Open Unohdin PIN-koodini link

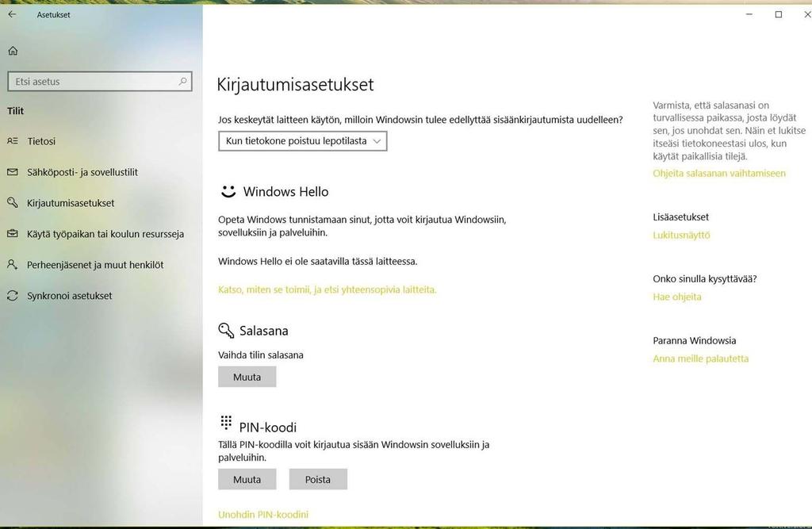tap(263, 515)
